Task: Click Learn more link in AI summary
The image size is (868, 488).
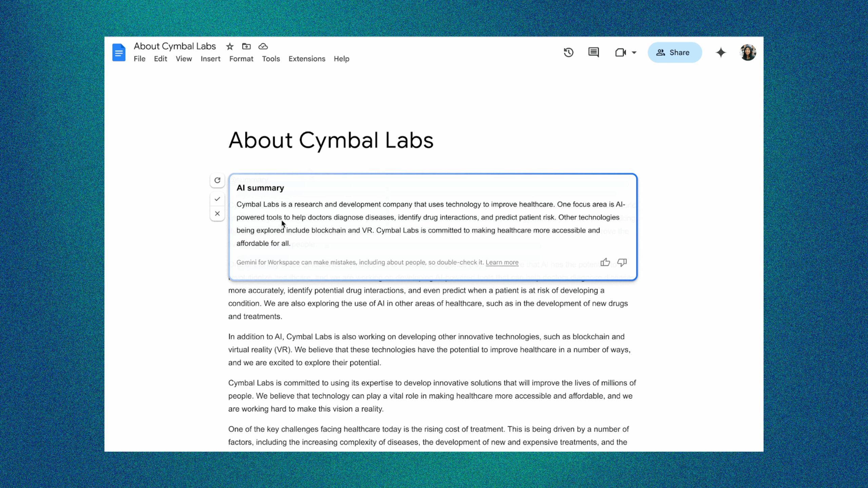Action: (502, 262)
